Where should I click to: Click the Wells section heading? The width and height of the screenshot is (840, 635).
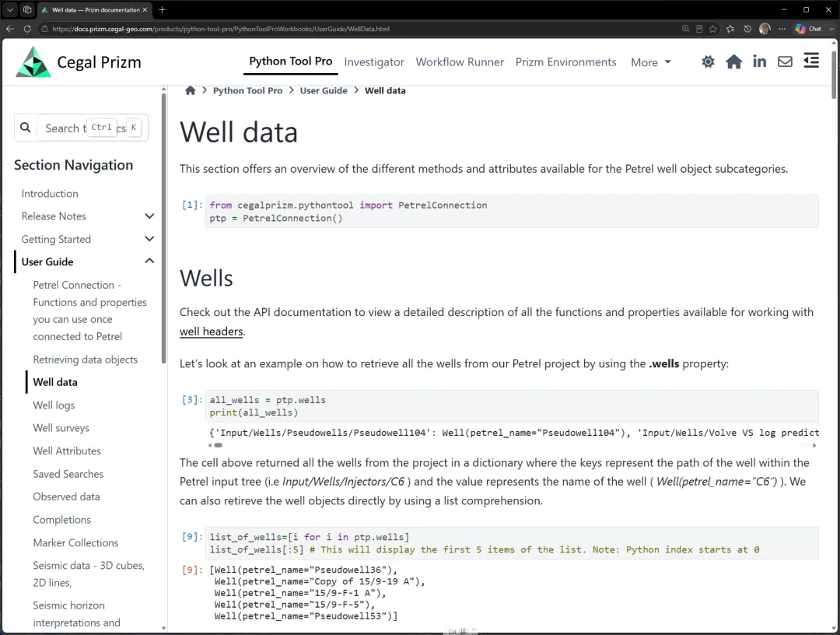tap(206, 278)
